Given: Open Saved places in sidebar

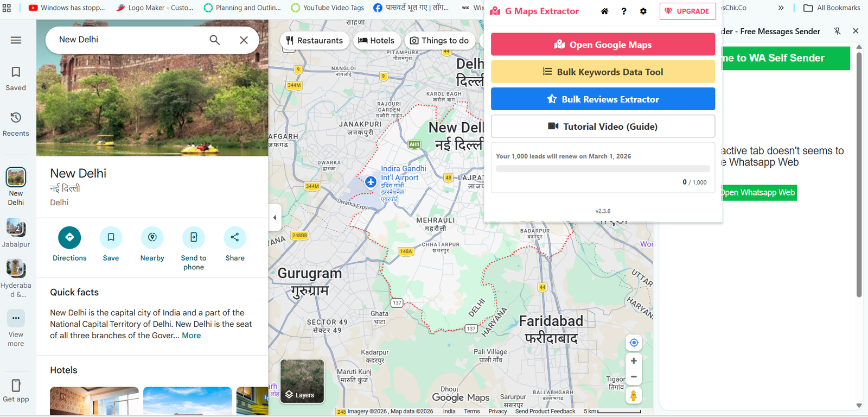Looking at the screenshot, I should 16,78.
